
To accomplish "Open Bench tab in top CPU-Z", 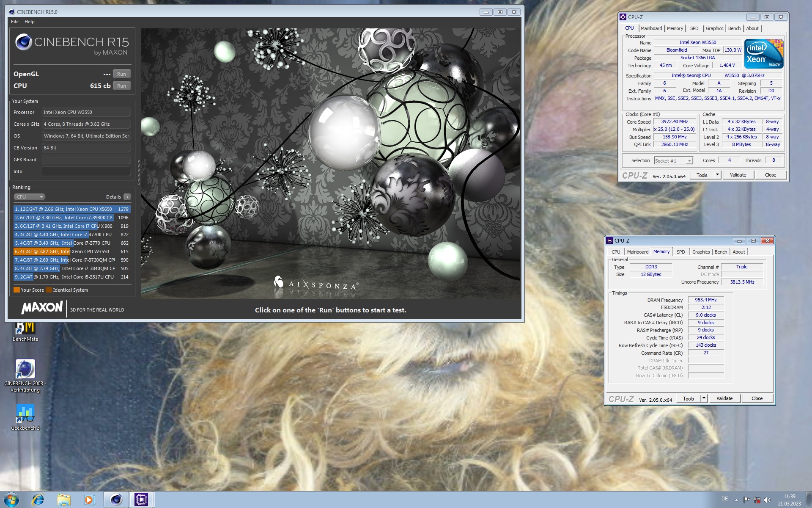I will (734, 28).
